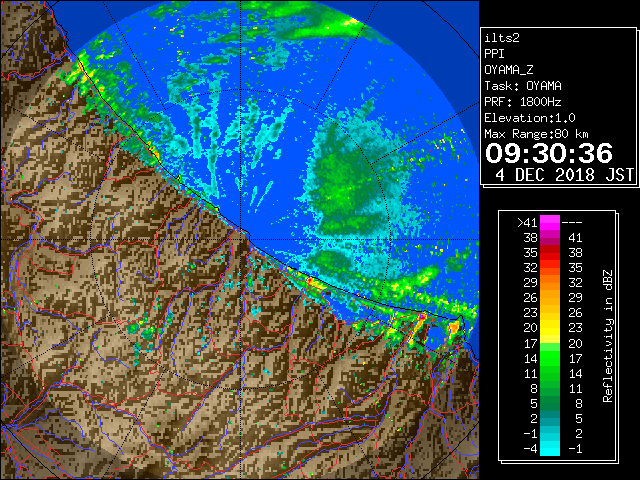Select the Elevation:1.0 text
Screen dimensions: 640x480
pos(530,118)
